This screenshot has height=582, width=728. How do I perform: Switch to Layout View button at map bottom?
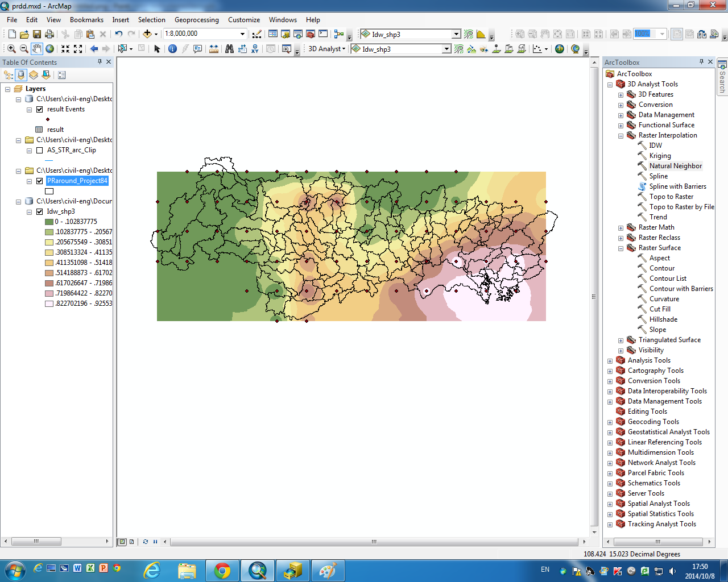132,542
